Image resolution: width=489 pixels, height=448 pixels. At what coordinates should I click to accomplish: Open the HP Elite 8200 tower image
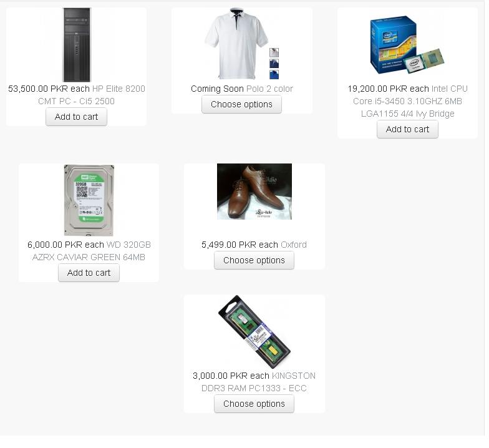click(76, 45)
